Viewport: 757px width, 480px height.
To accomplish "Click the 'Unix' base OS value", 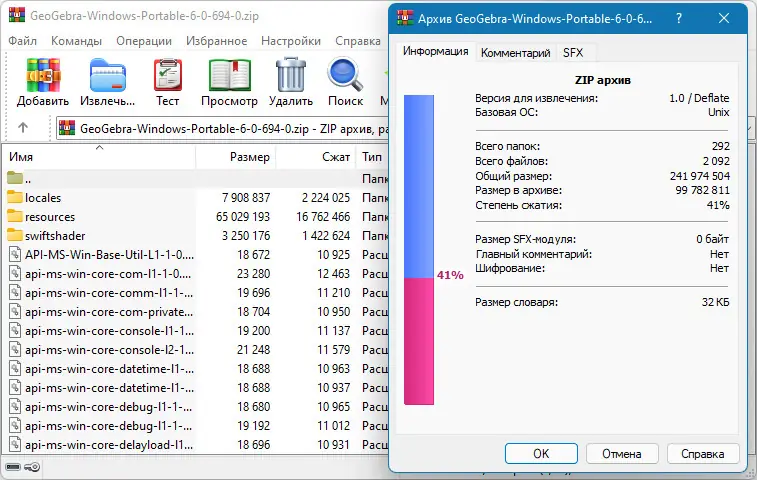I will tap(718, 112).
